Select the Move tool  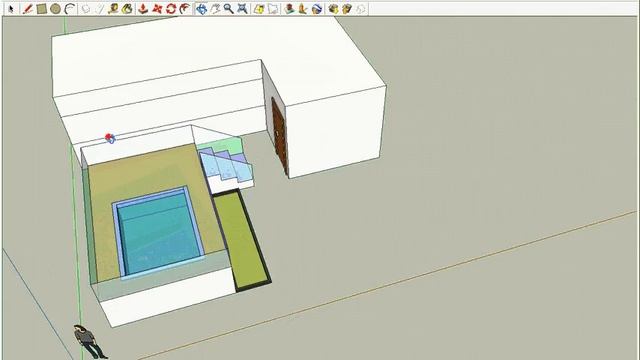coord(157,9)
